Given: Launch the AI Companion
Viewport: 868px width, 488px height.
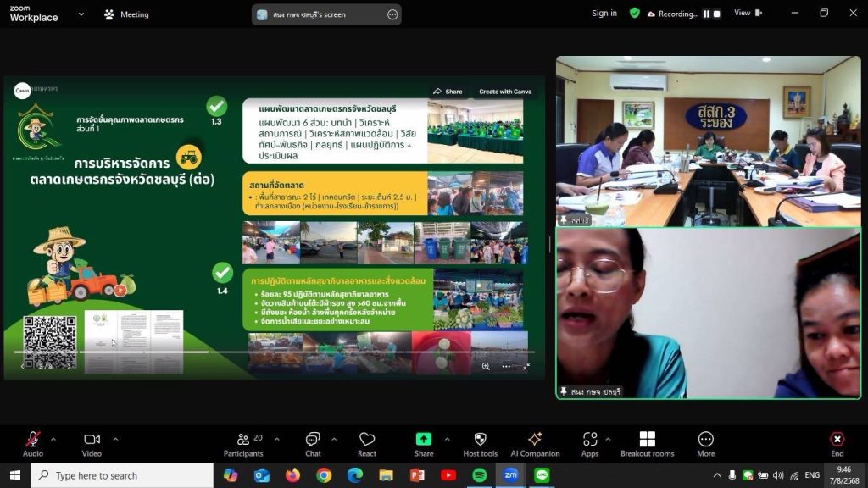Looking at the screenshot, I should [x=535, y=439].
